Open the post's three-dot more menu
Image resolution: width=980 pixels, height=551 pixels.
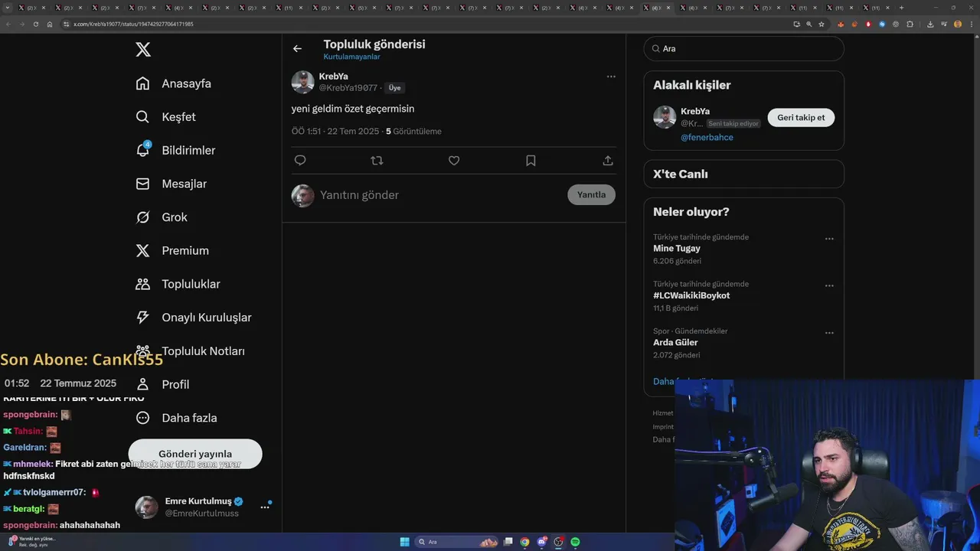pyautogui.click(x=611, y=77)
